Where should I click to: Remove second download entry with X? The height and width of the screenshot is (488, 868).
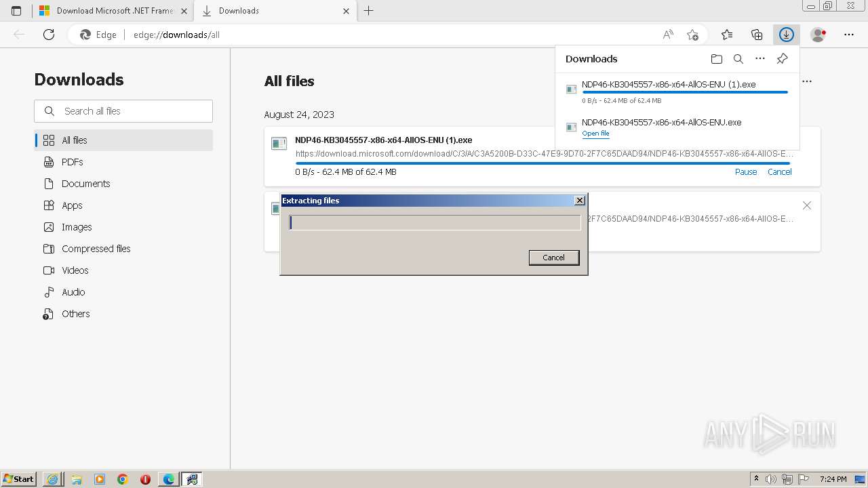(807, 205)
